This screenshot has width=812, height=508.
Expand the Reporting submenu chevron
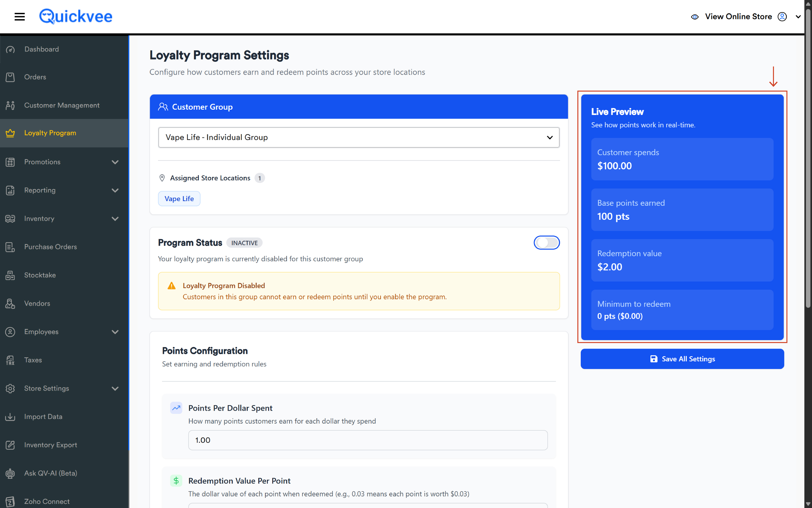pos(115,190)
